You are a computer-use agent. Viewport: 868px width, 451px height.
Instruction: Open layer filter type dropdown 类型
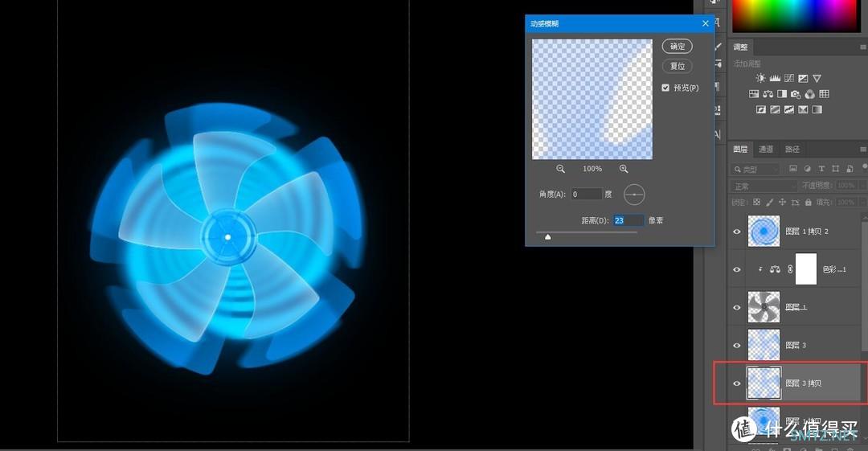tap(756, 169)
